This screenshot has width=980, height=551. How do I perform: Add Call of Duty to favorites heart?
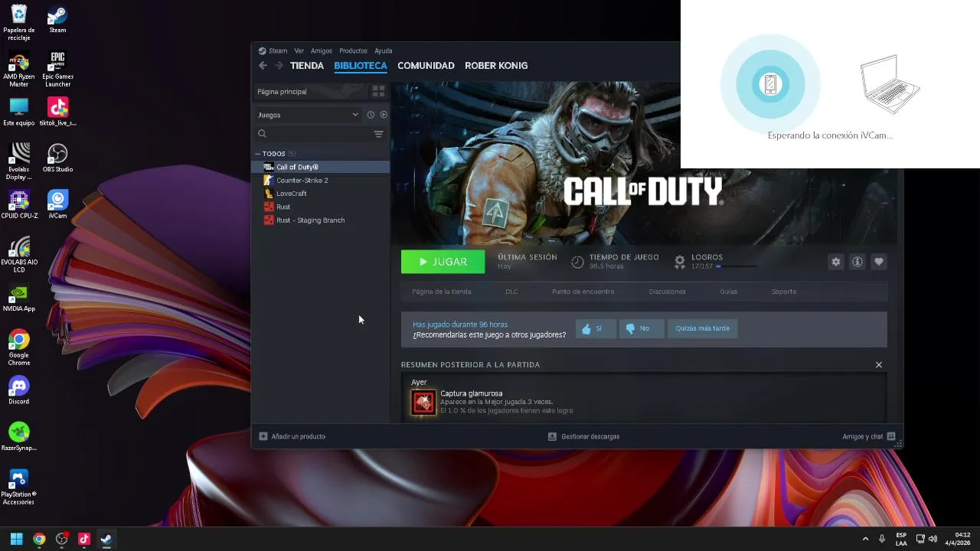(879, 262)
